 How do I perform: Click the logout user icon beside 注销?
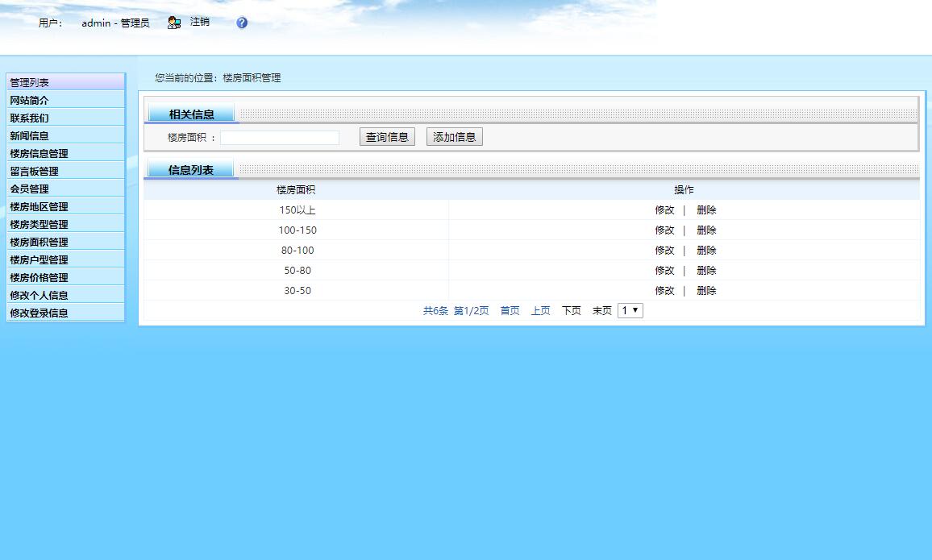(x=173, y=23)
